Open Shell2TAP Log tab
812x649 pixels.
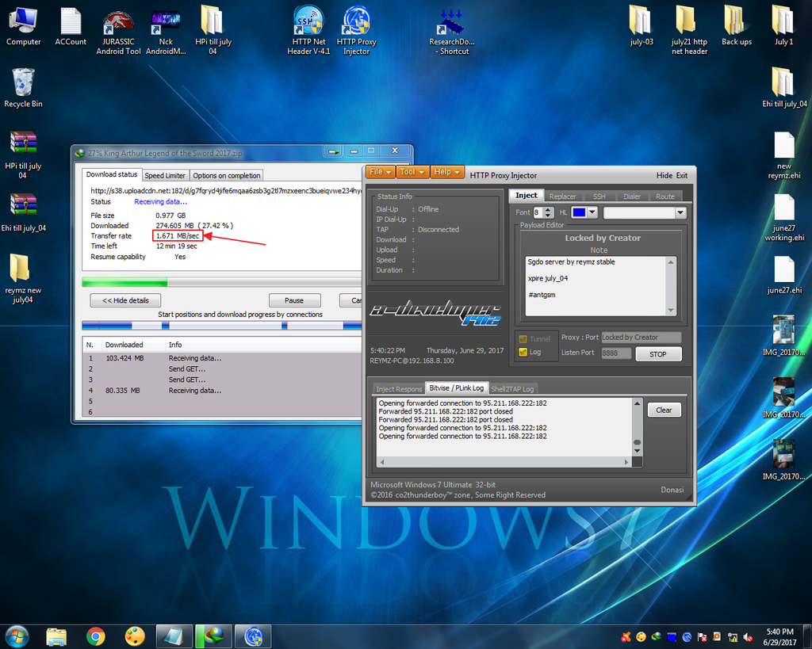click(512, 388)
